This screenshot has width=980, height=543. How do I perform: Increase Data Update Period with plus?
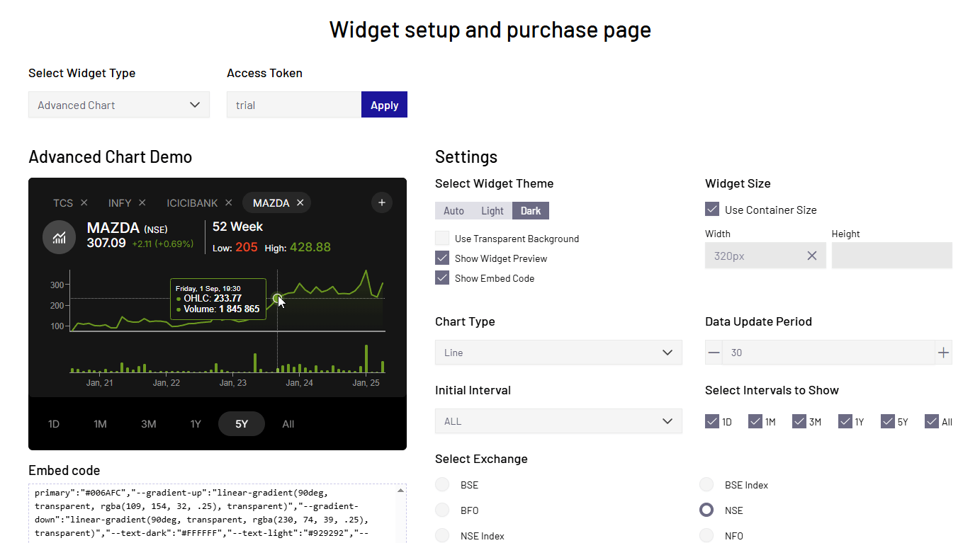pos(943,353)
